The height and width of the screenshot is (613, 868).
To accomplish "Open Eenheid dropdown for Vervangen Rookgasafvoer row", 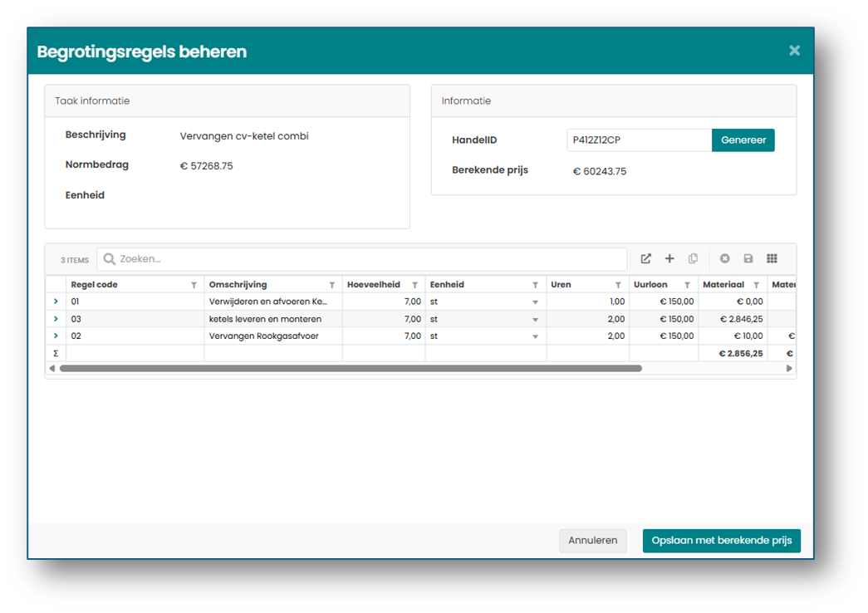I will pos(535,336).
